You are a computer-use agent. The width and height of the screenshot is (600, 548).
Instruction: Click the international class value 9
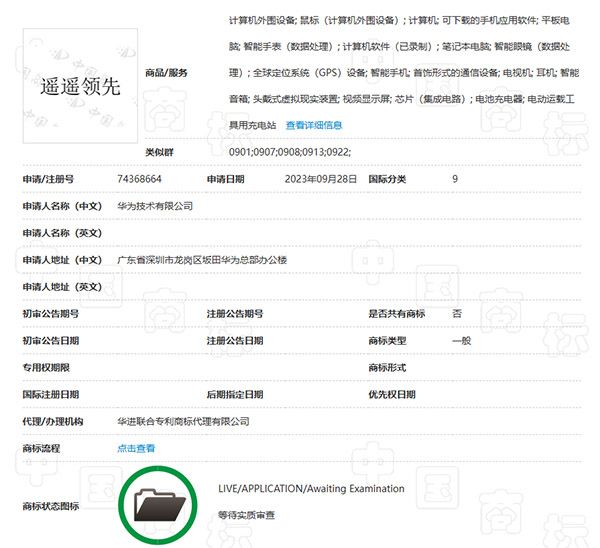pos(455,179)
